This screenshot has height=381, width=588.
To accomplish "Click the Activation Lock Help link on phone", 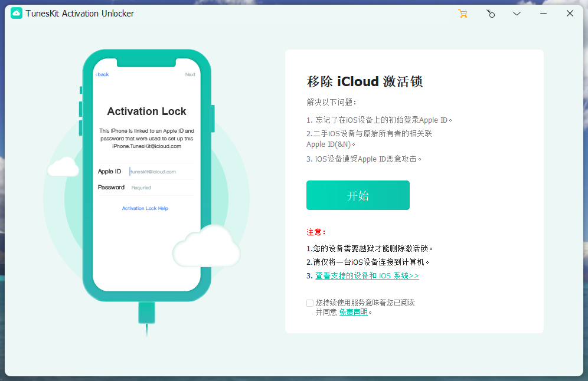I will click(x=145, y=208).
